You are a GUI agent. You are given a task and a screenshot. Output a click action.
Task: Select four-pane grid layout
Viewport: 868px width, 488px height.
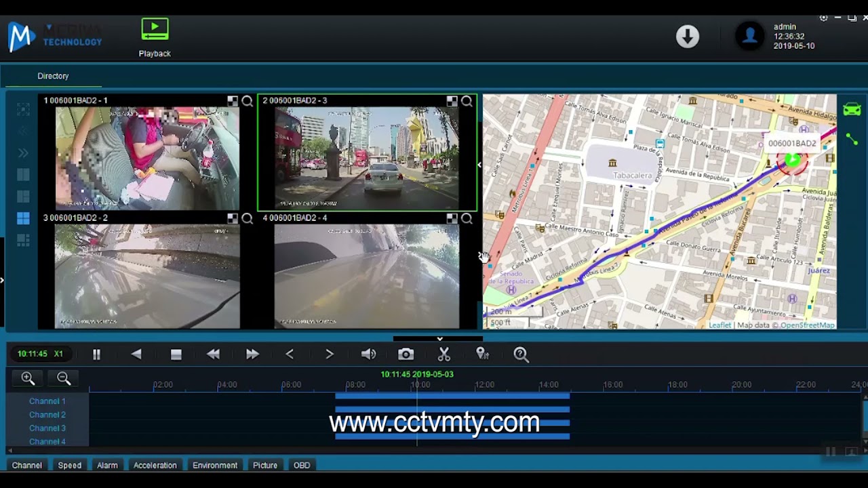tap(23, 218)
